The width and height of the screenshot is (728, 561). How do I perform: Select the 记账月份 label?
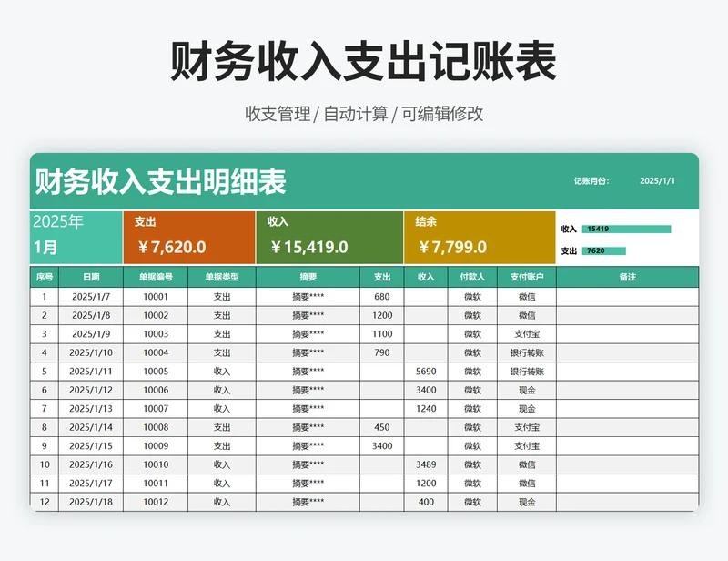[x=591, y=181]
